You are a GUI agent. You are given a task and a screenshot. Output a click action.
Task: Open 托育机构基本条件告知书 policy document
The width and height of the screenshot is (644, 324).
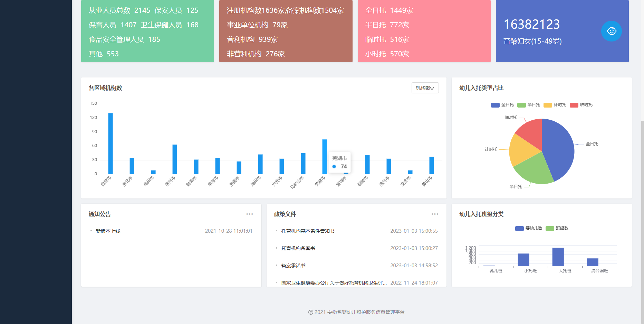point(308,231)
